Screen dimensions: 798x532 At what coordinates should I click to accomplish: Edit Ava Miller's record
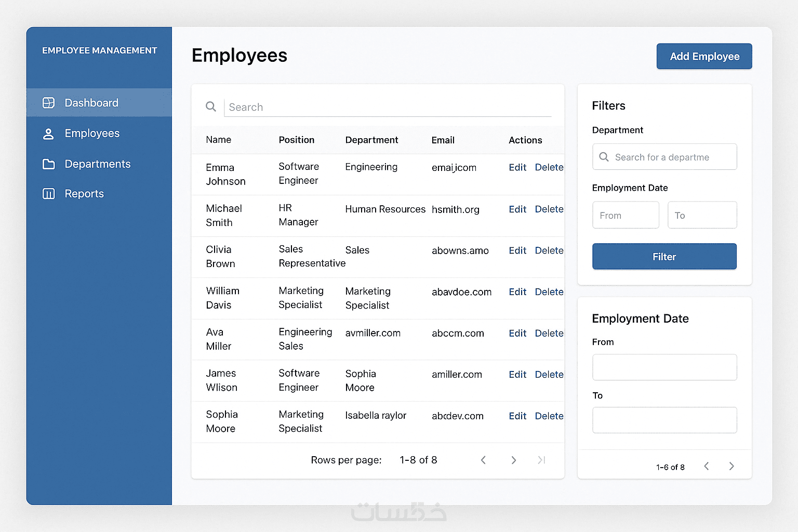pyautogui.click(x=517, y=333)
